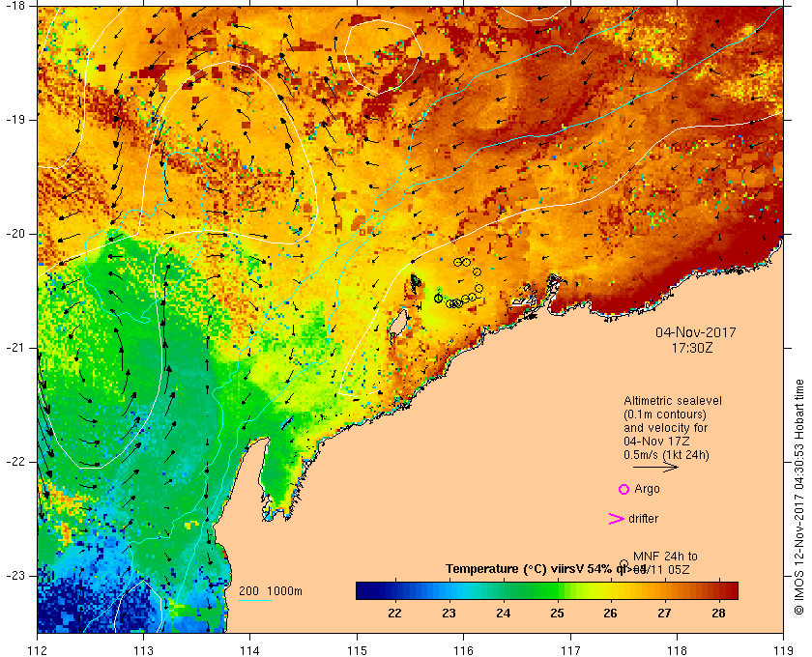The width and height of the screenshot is (812, 657).
Task: Click the IMOS copyright timestamp text
Action: [799, 497]
